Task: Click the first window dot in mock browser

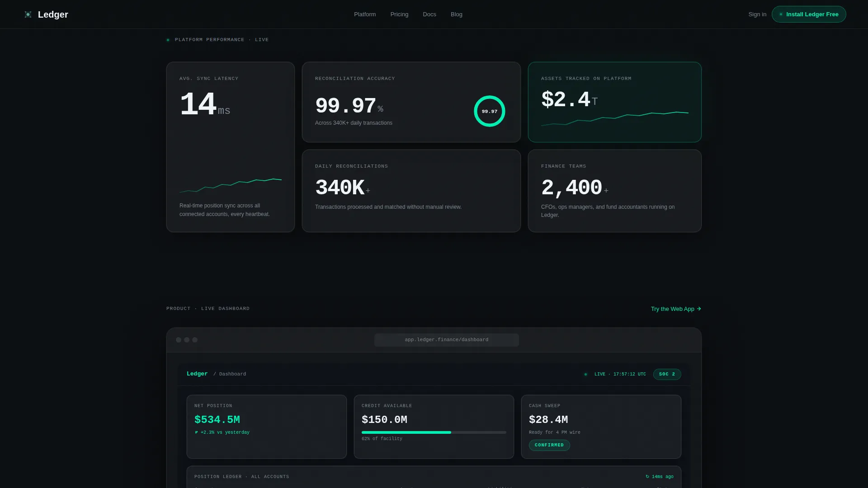Action: [179, 340]
